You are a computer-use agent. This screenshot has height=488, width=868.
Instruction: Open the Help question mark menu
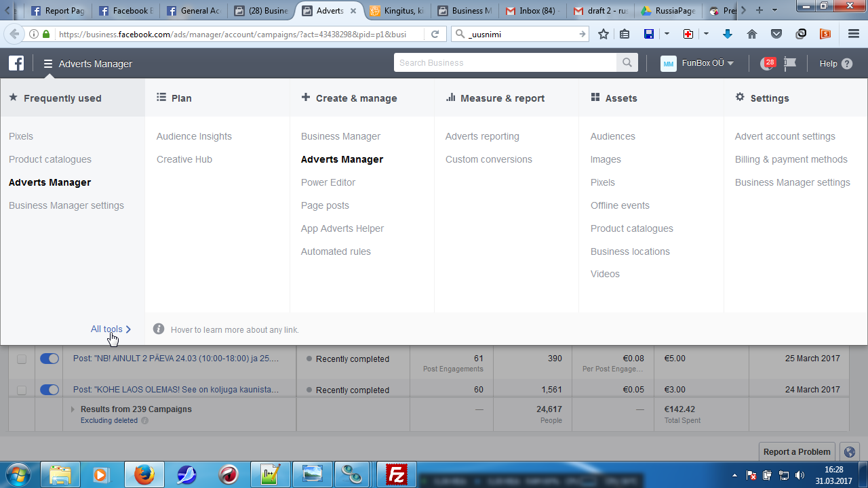coord(847,64)
